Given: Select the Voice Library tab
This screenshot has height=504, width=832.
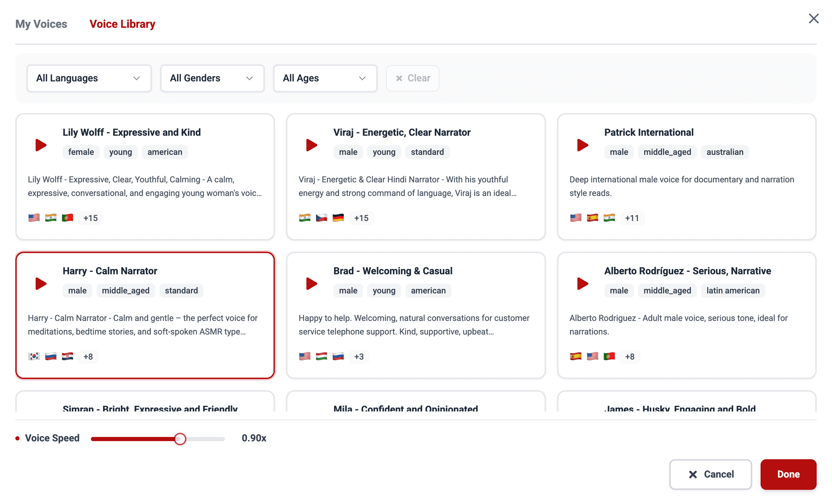Looking at the screenshot, I should (x=122, y=24).
